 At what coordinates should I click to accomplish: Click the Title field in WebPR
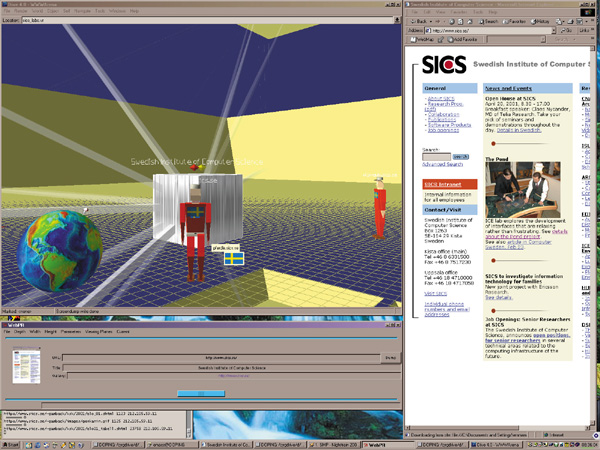(x=231, y=368)
